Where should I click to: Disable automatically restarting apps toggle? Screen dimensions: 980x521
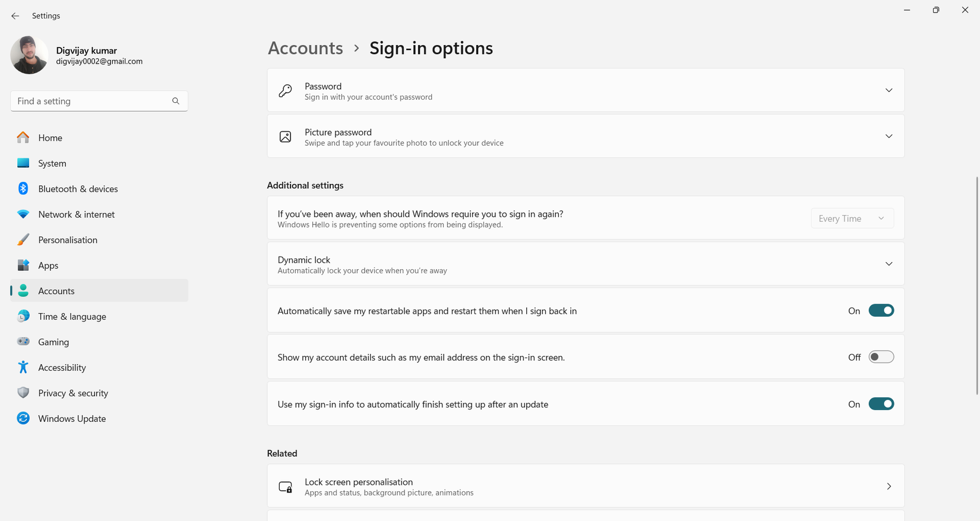[x=881, y=311]
